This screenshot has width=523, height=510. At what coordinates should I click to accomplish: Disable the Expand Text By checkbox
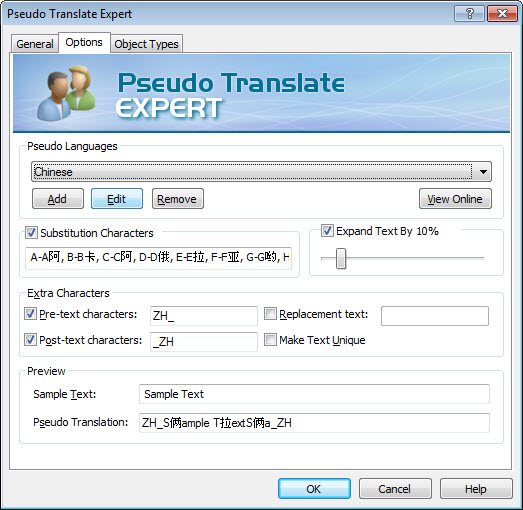pyautogui.click(x=327, y=230)
